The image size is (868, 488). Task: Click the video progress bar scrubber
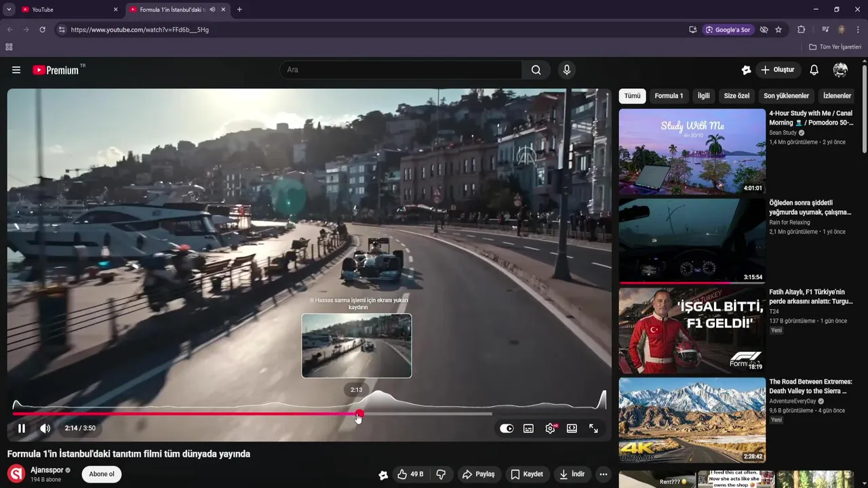(359, 413)
